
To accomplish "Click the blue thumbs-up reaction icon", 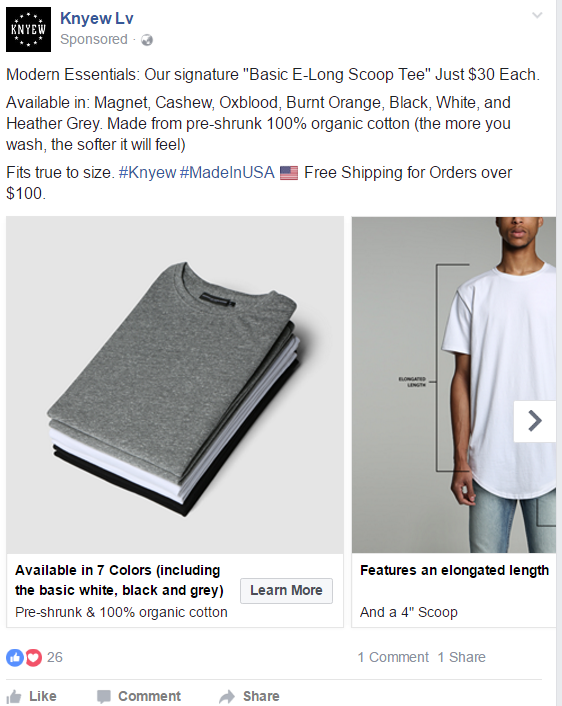I will 15,657.
